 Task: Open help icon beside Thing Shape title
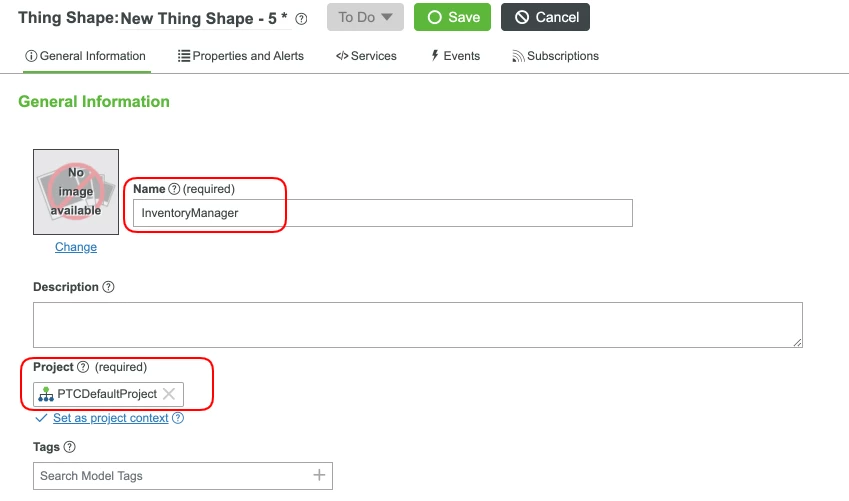click(301, 19)
